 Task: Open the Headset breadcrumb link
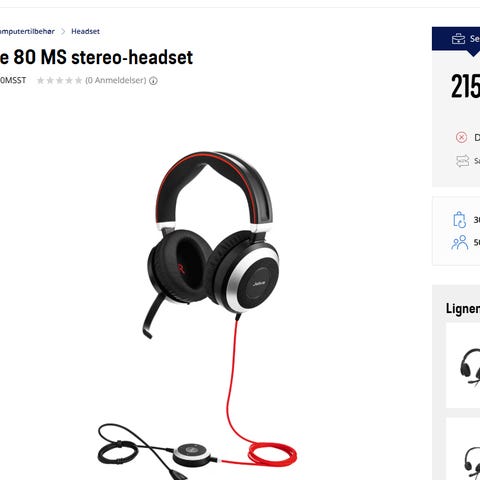pyautogui.click(x=85, y=31)
